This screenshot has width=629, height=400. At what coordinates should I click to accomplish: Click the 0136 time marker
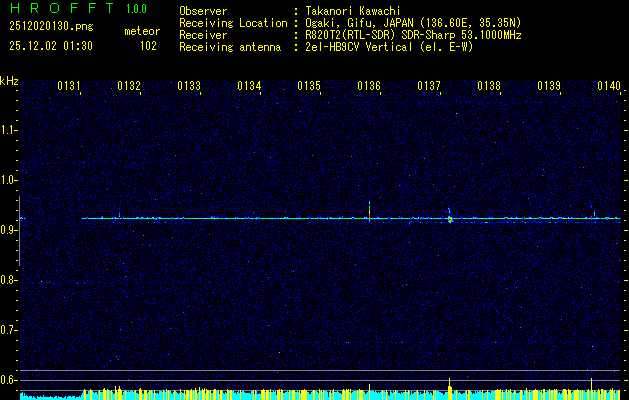pos(369,86)
